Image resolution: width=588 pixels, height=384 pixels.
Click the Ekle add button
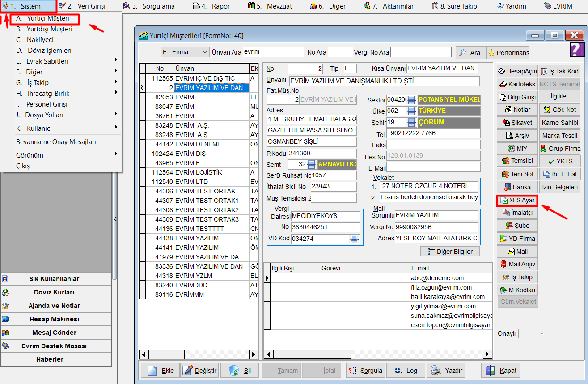click(x=160, y=371)
